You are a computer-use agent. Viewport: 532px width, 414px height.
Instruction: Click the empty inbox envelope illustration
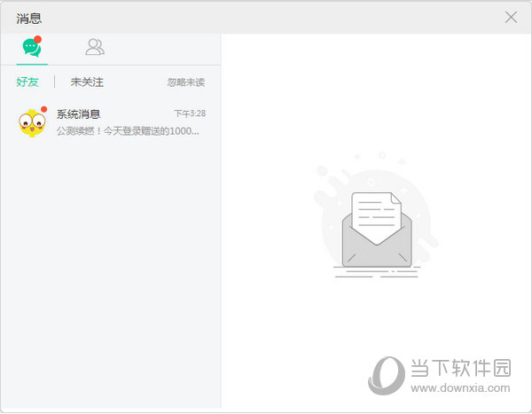pyautogui.click(x=376, y=230)
